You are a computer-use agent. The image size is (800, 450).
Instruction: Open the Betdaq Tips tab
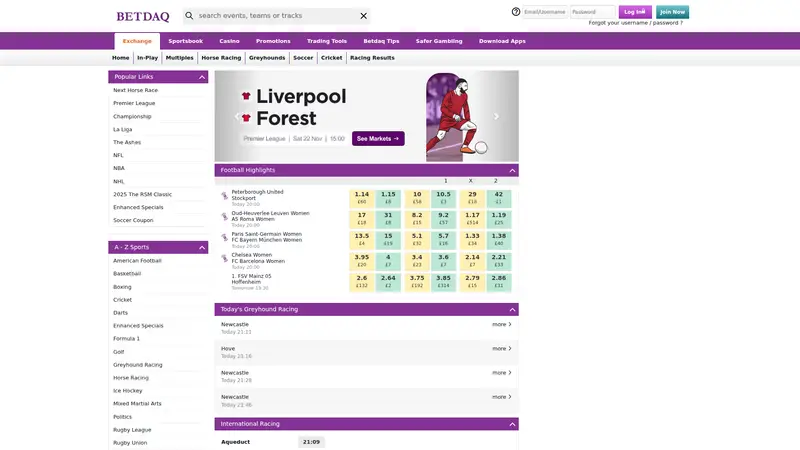click(x=381, y=41)
